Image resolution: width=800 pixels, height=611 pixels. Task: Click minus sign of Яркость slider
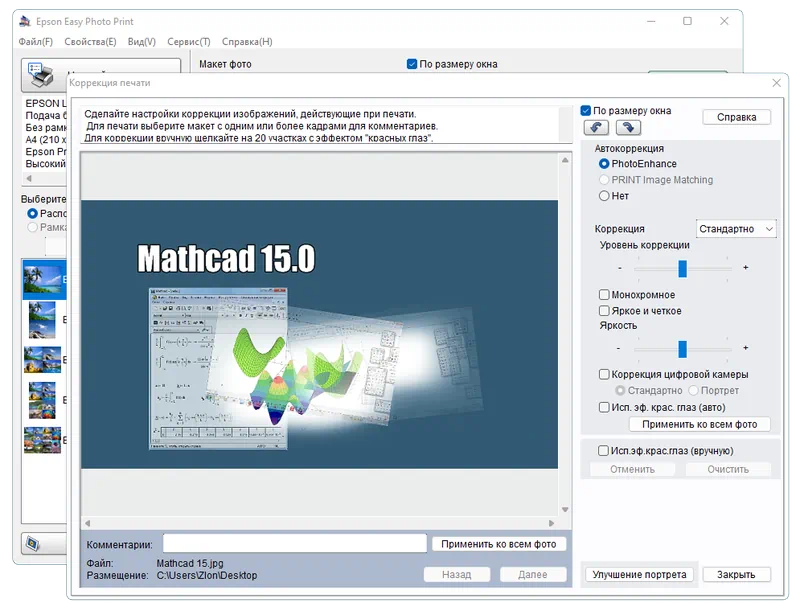pos(618,348)
